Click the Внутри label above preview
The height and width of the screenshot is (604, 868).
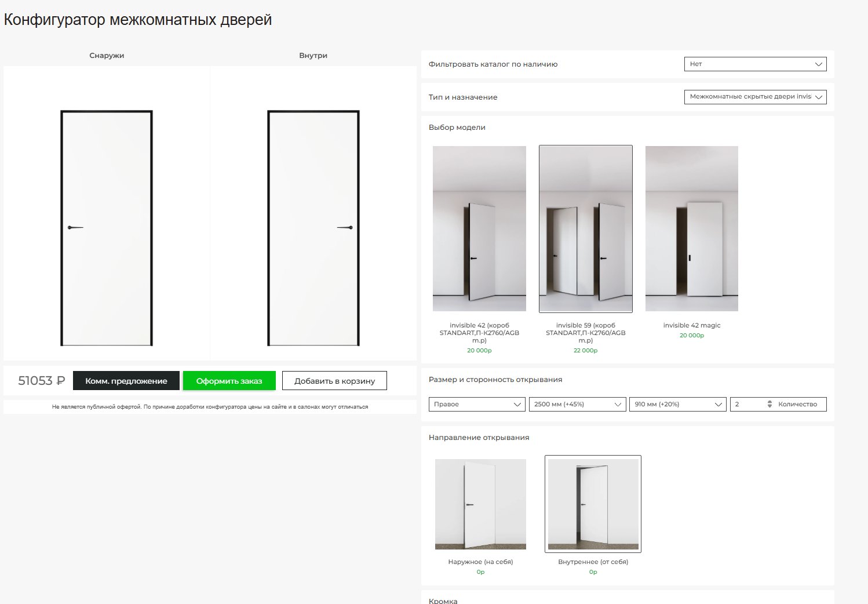click(x=313, y=56)
